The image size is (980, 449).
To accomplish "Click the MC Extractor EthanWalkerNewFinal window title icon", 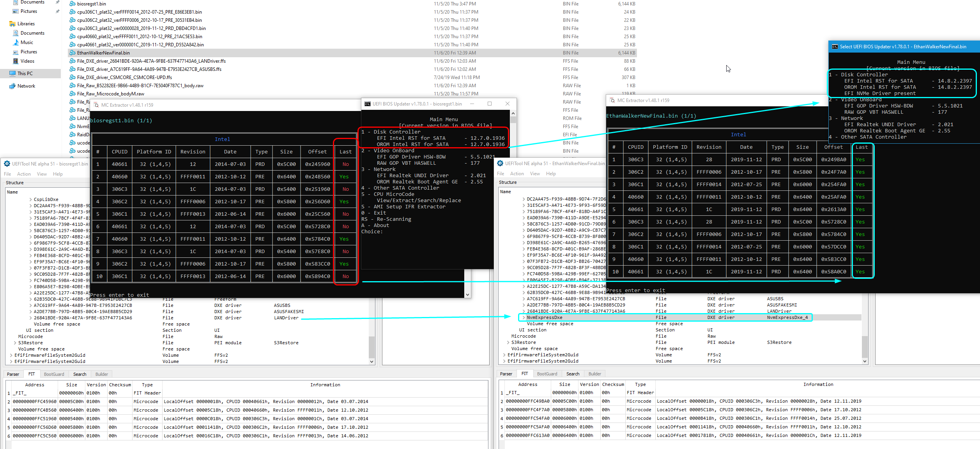I will click(612, 100).
